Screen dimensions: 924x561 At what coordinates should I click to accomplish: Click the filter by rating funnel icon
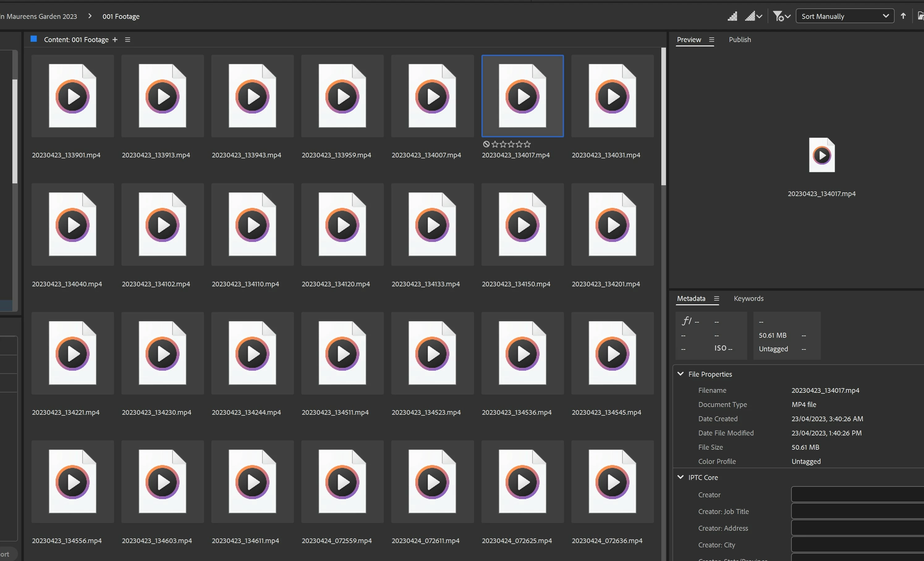pos(778,16)
